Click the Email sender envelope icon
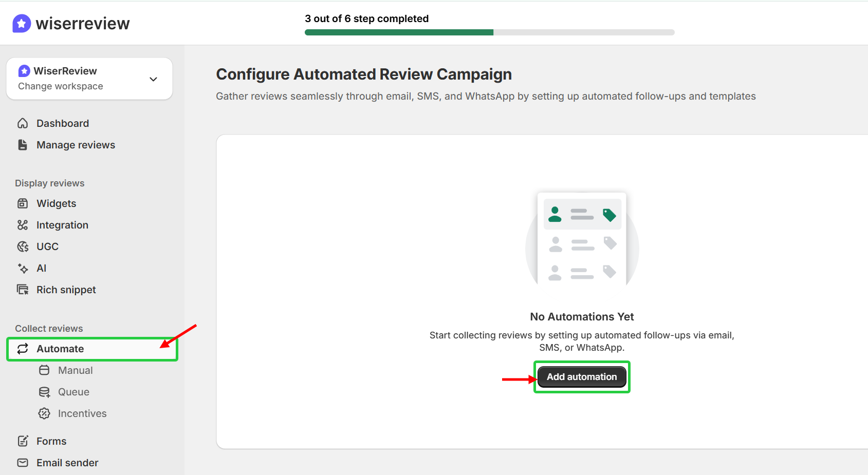Screen dimensions: 868x475 coord(23,462)
